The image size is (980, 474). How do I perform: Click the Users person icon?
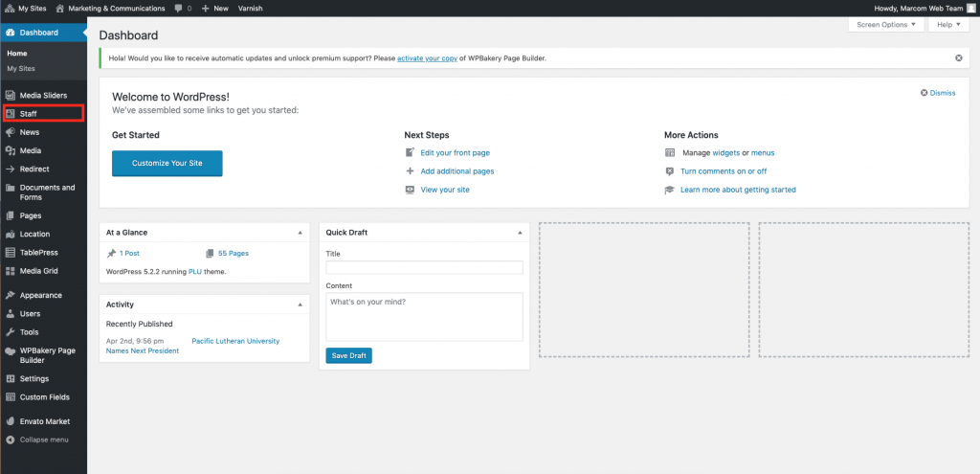pos(10,313)
